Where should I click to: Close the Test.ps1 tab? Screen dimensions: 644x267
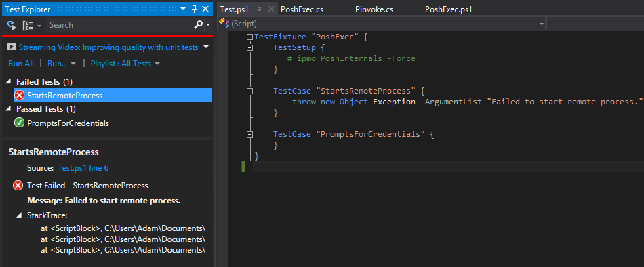(x=271, y=9)
